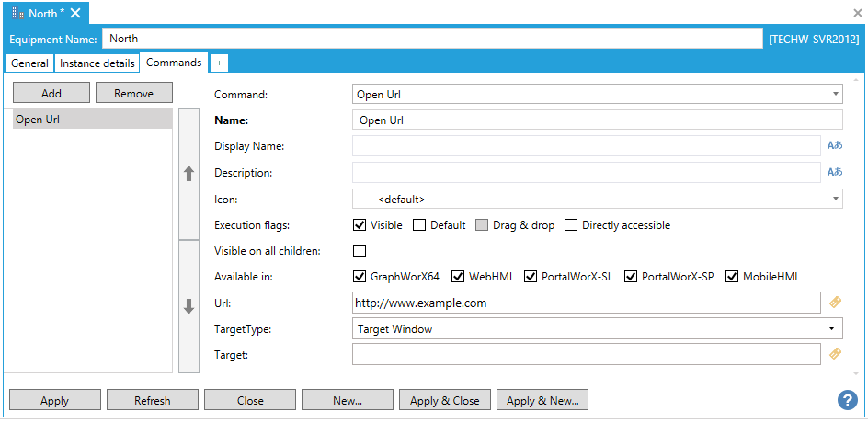This screenshot has width=868, height=423.
Task: Close the North tab with the X
Action: 75,13
